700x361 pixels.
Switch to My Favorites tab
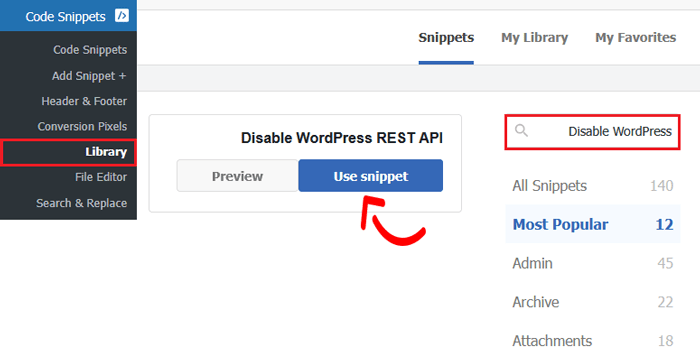[636, 37]
